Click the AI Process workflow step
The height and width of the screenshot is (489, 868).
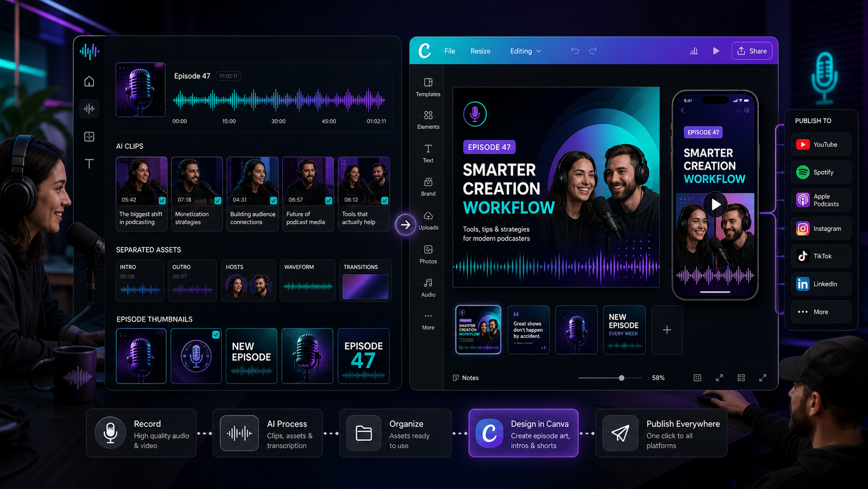coord(268,433)
